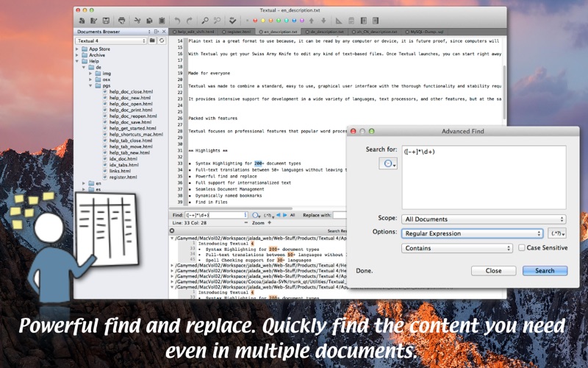
Task: Open help_shortcuts_mac.html in the file tree
Action: coord(136,134)
